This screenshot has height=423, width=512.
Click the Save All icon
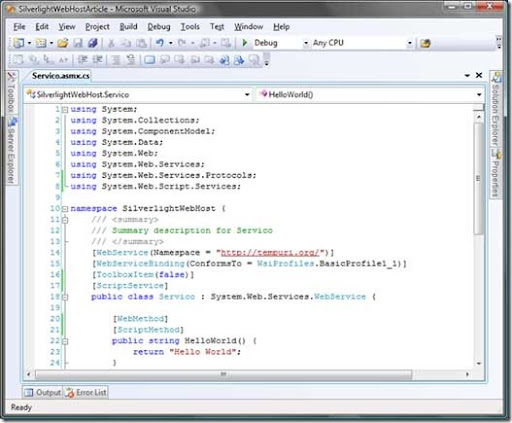pyautogui.click(x=92, y=43)
